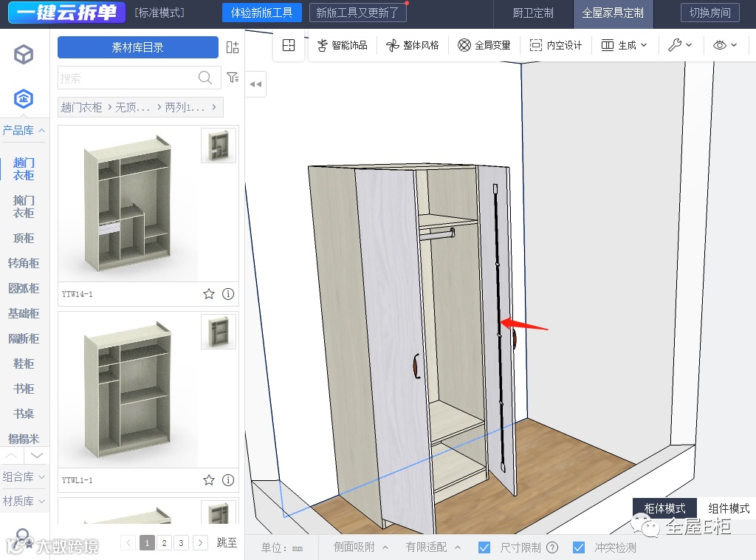Open the small layout preview of YTW14-1
Image resolution: width=756 pixels, height=560 pixels.
[x=219, y=146]
